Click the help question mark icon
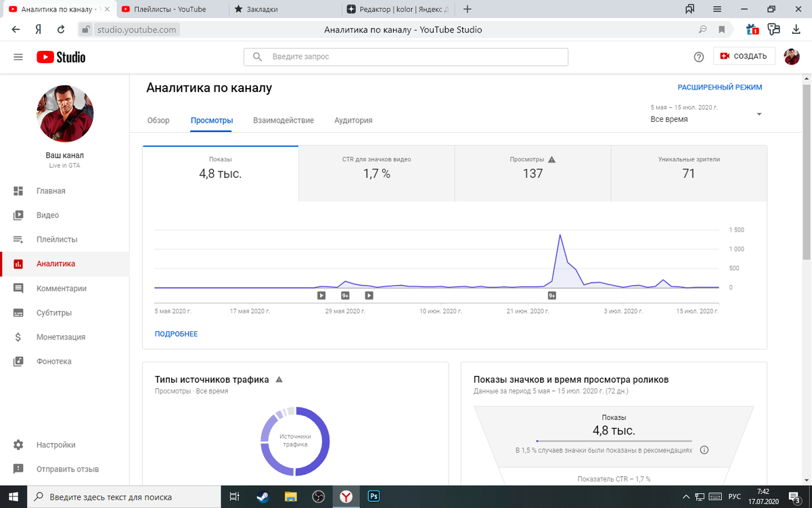This screenshot has width=812, height=508. [x=699, y=57]
